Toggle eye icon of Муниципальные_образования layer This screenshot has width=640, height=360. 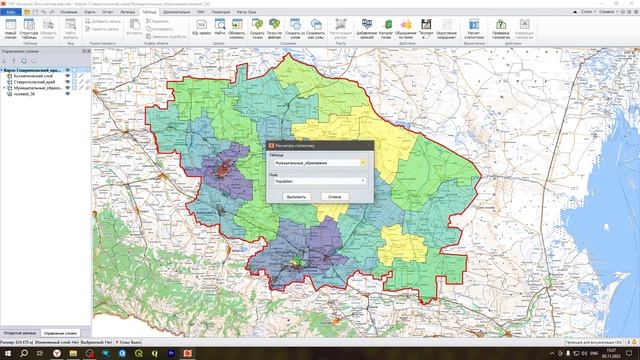[68, 88]
